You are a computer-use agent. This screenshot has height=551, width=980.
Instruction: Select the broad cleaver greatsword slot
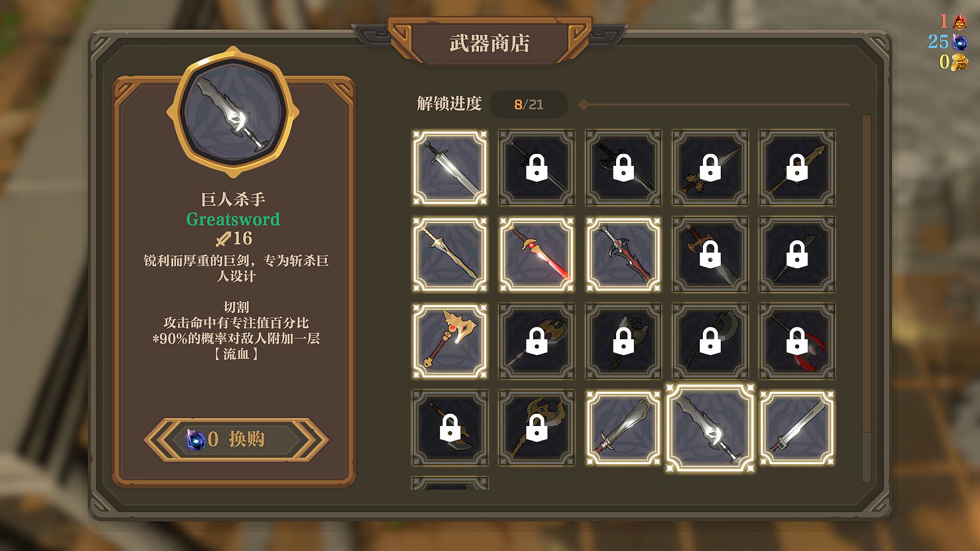(623, 428)
